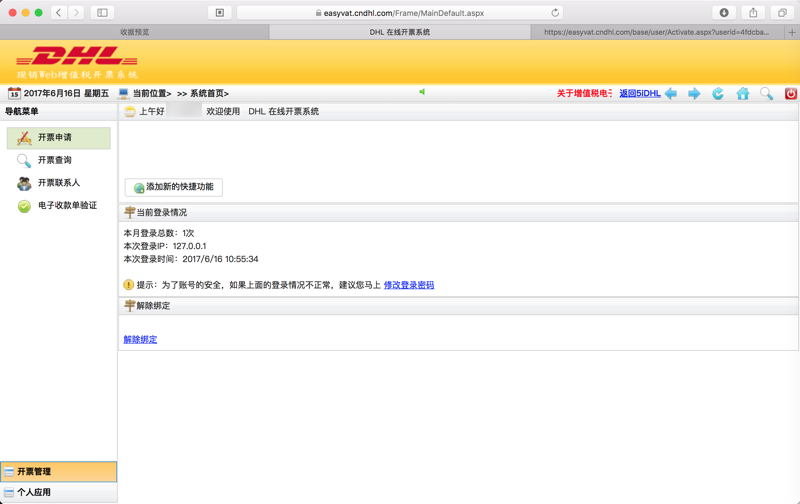Click 本月登录总数: 1次 text

159,233
